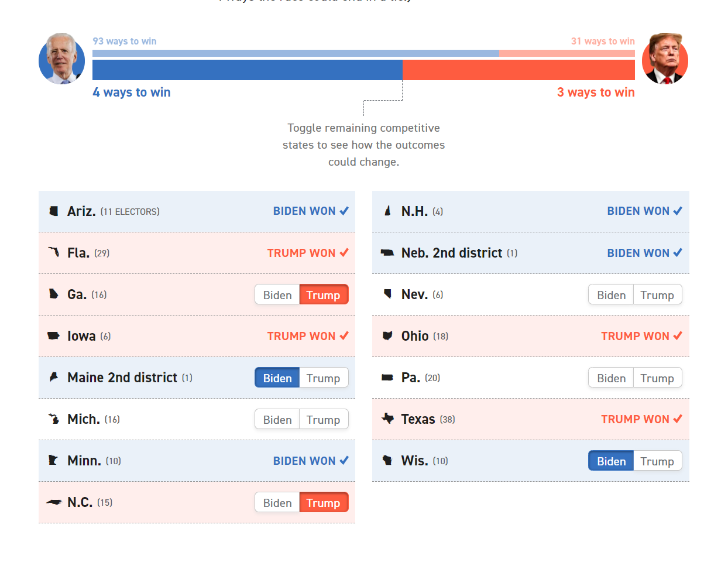Image resolution: width=728 pixels, height=569 pixels.
Task: Click the dark blue Biden bar segment
Action: click(247, 70)
